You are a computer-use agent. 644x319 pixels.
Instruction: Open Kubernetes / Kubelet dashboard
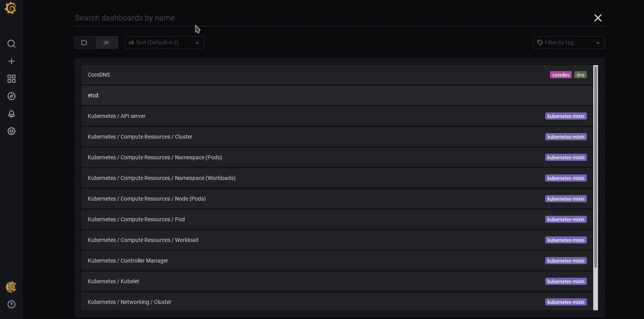click(x=337, y=281)
